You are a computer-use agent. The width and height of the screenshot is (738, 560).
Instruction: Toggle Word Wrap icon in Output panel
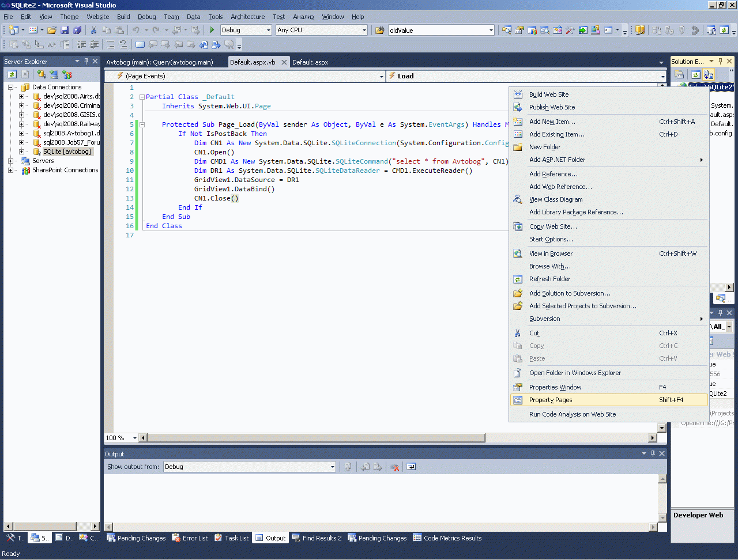pyautogui.click(x=411, y=467)
